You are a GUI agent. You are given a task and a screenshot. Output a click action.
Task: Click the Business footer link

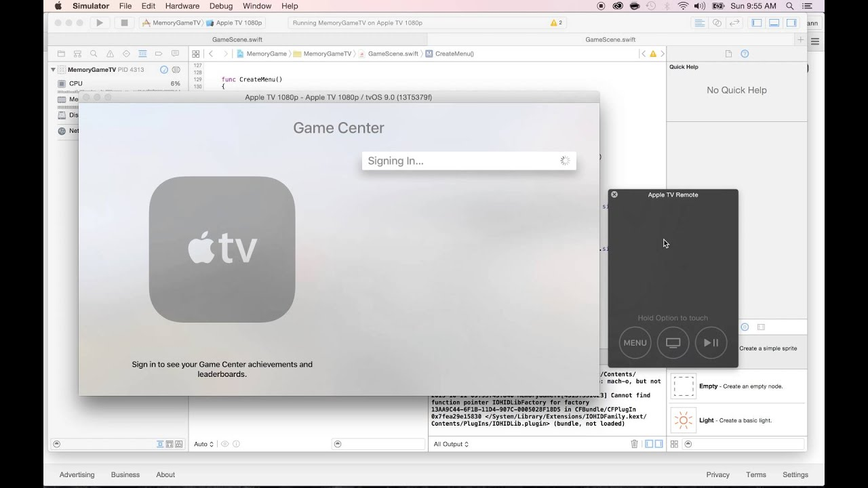pos(125,474)
